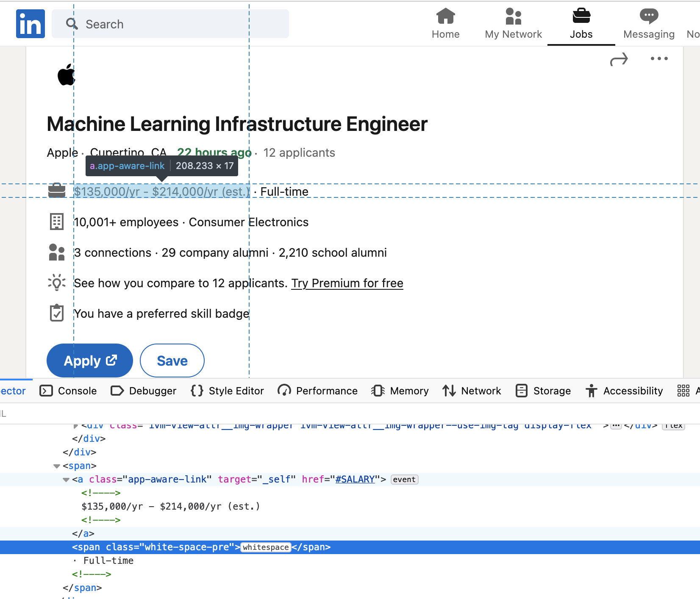Select the salary text node in markup

click(170, 506)
